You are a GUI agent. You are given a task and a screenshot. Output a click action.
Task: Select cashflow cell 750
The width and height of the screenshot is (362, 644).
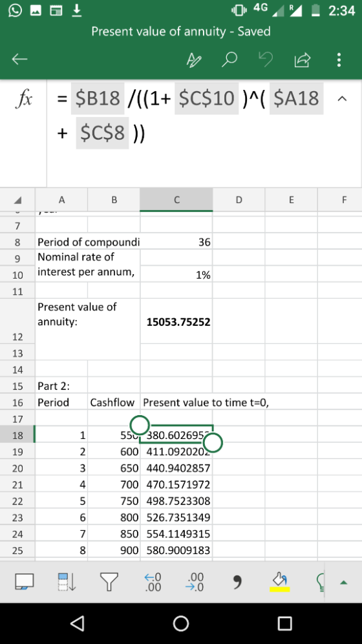tap(114, 501)
